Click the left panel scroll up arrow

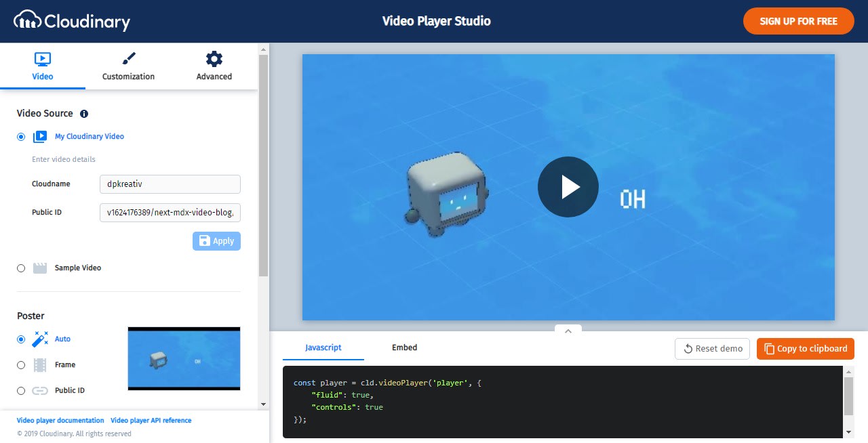coord(264,49)
